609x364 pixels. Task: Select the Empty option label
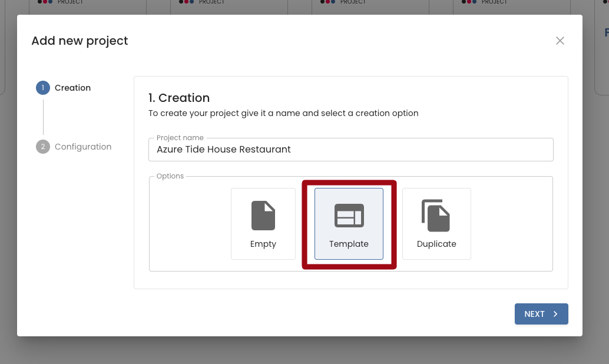[x=263, y=244]
